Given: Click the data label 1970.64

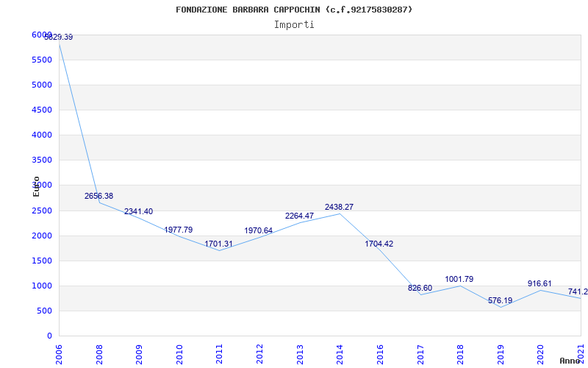Looking at the screenshot, I should pyautogui.click(x=259, y=230).
